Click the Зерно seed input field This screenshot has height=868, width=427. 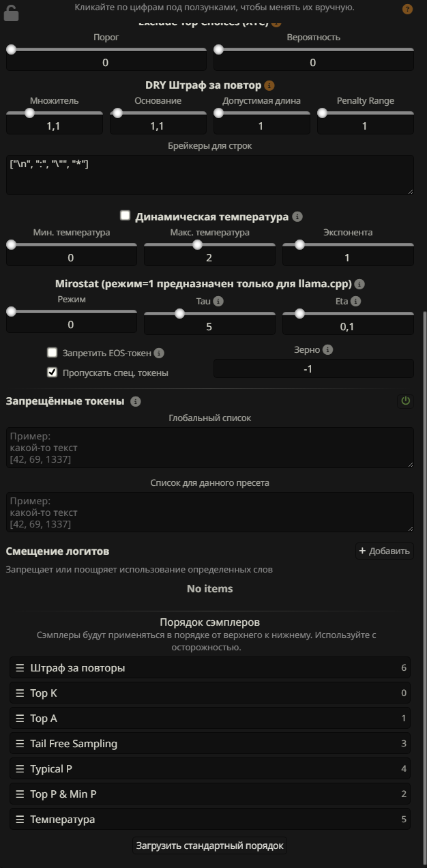coord(314,368)
